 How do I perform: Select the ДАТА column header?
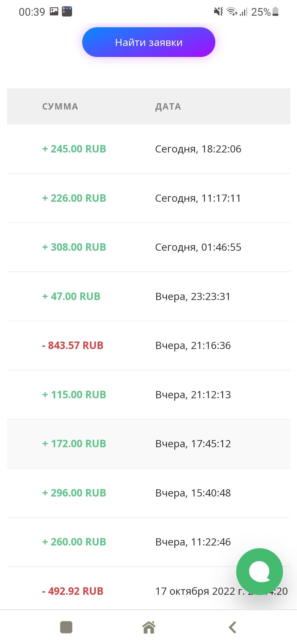168,107
